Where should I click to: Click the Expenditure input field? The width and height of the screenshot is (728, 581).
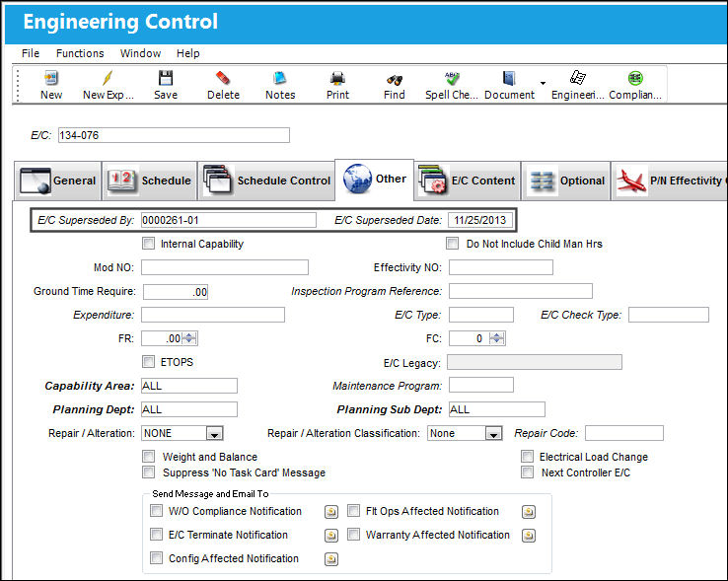213,315
